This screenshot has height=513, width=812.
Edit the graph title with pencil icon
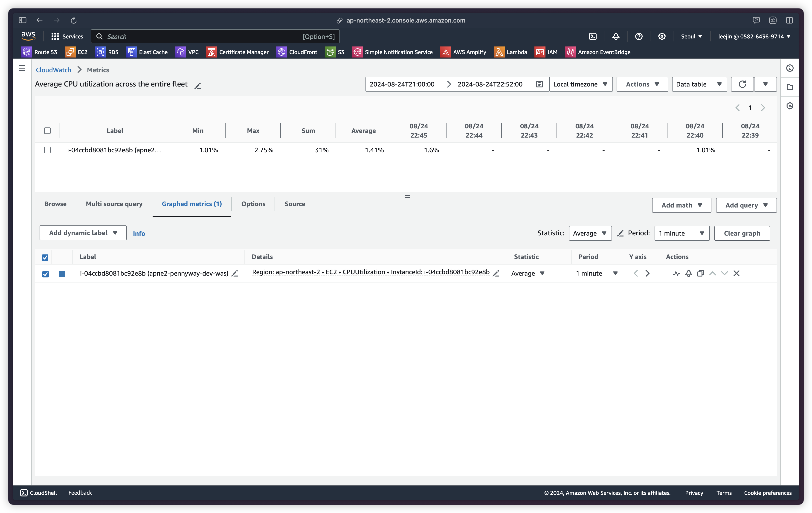pyautogui.click(x=198, y=86)
